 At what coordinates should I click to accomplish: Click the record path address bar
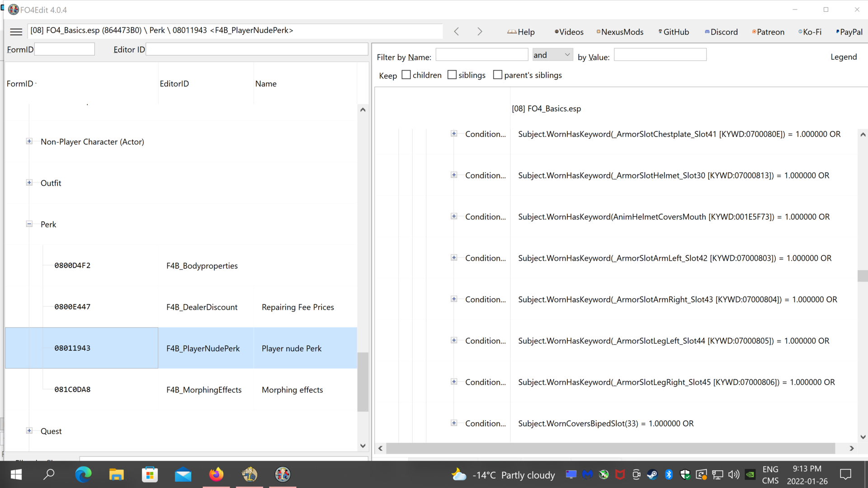click(x=235, y=30)
